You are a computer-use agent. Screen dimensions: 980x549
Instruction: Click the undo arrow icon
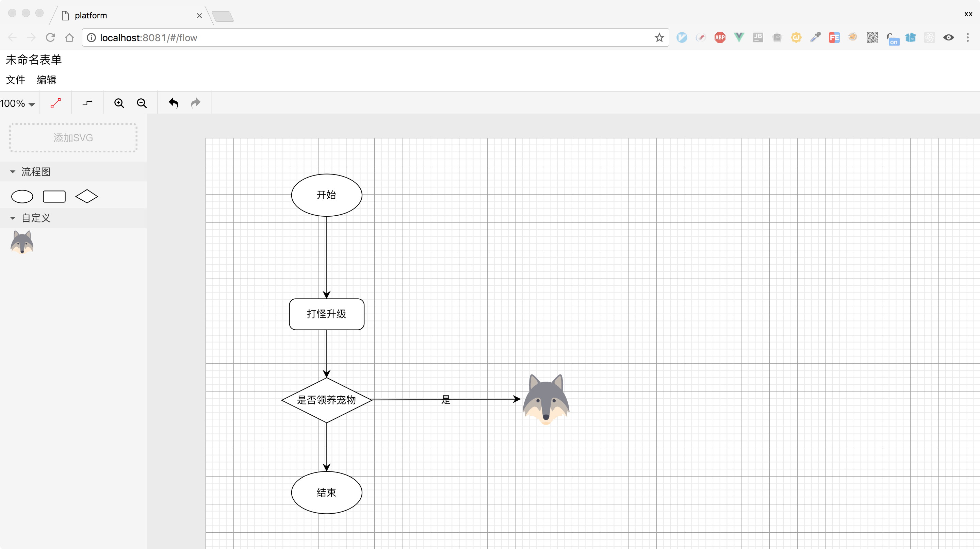[174, 103]
